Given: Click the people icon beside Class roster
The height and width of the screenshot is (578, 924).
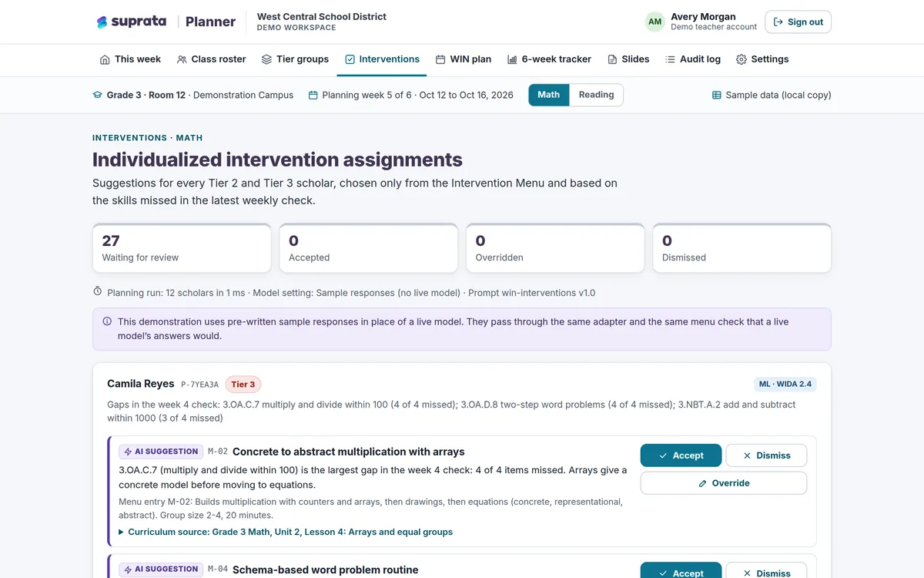Looking at the screenshot, I should click(x=182, y=59).
